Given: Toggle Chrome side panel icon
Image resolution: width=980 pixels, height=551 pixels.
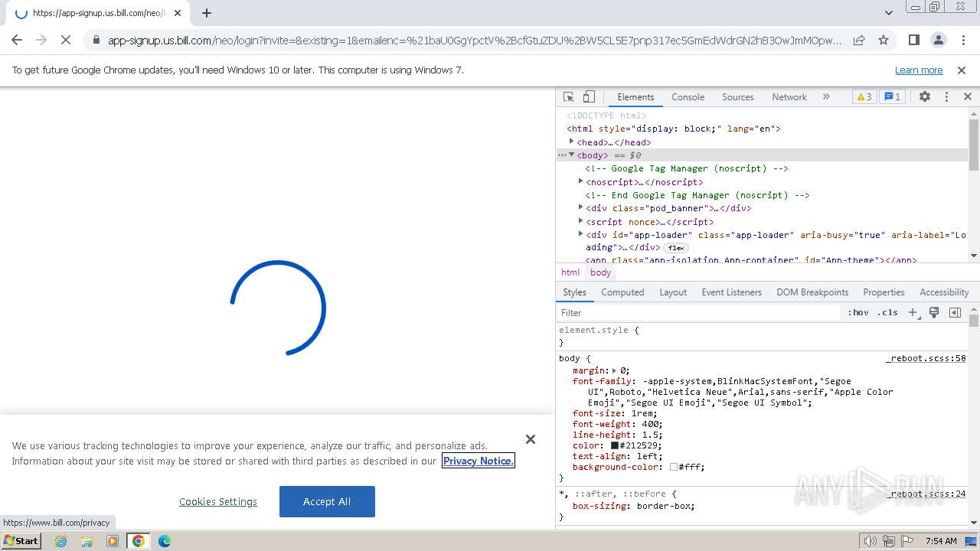Looking at the screenshot, I should point(913,40).
